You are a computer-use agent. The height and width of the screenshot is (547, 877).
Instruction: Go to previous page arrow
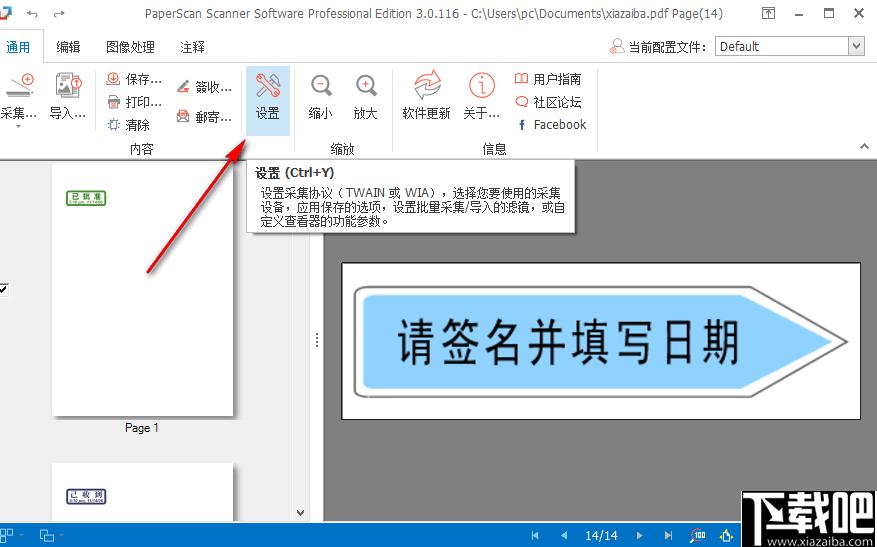pyautogui.click(x=564, y=535)
